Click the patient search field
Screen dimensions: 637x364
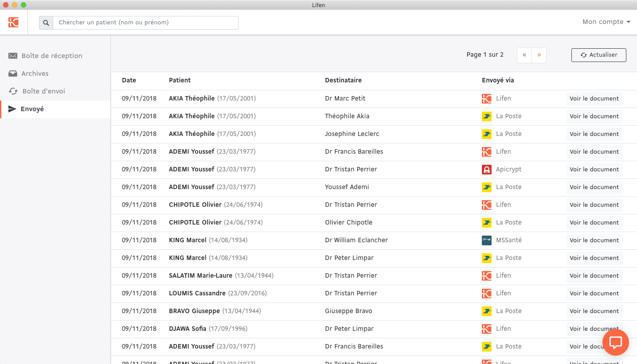(145, 23)
